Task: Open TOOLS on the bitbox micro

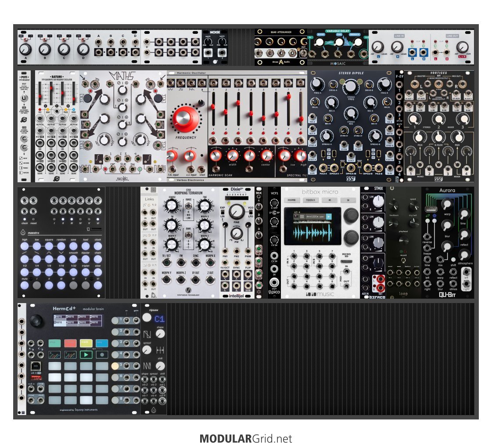Action: [x=311, y=200]
